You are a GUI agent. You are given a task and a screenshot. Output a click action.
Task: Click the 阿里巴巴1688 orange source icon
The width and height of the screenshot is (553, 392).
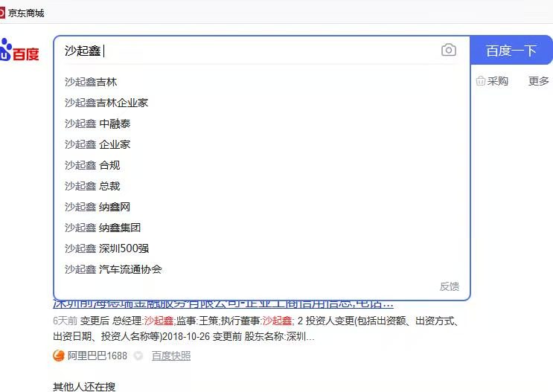[59, 356]
